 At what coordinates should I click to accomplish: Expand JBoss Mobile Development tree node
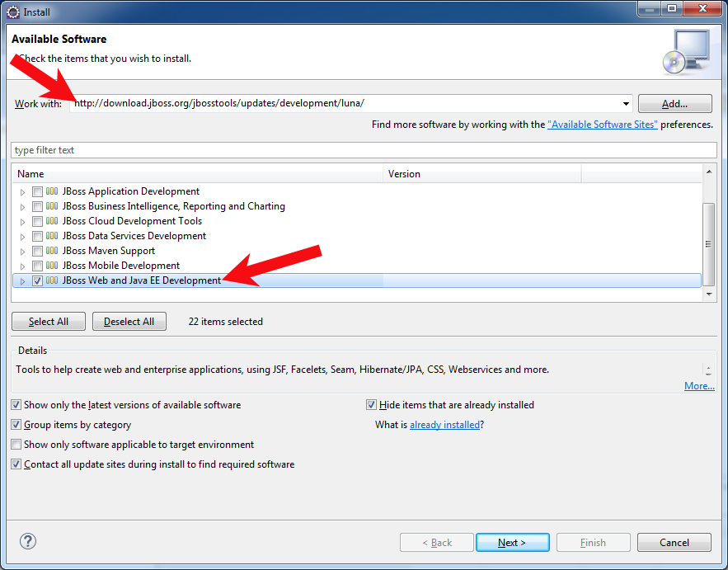[x=22, y=266]
